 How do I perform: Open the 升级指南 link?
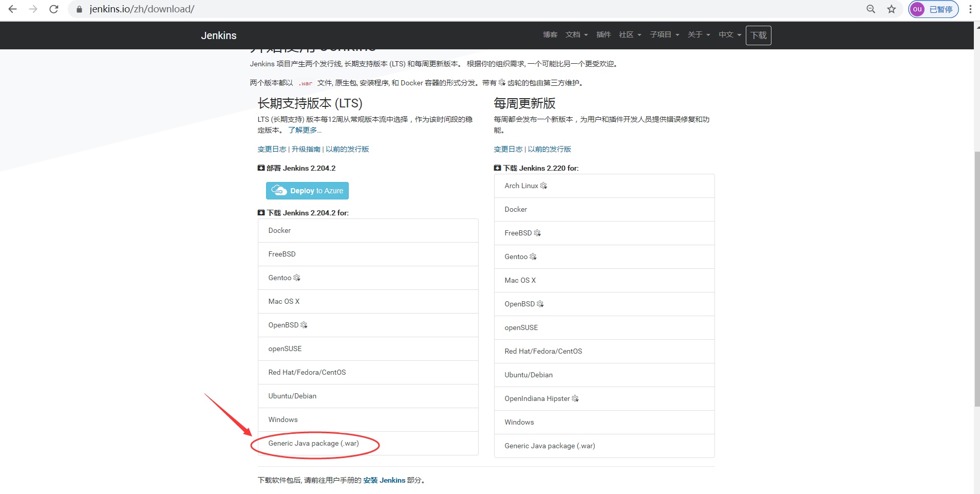point(306,149)
